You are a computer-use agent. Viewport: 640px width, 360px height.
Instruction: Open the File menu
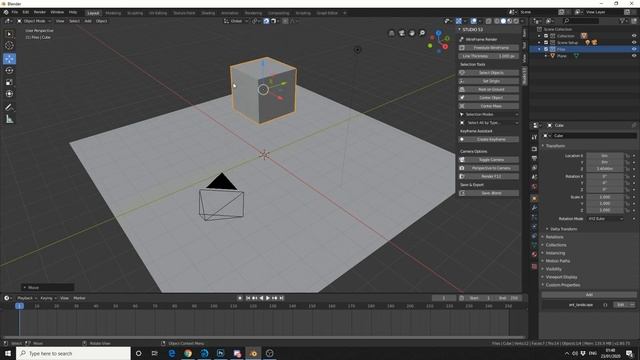click(15, 13)
